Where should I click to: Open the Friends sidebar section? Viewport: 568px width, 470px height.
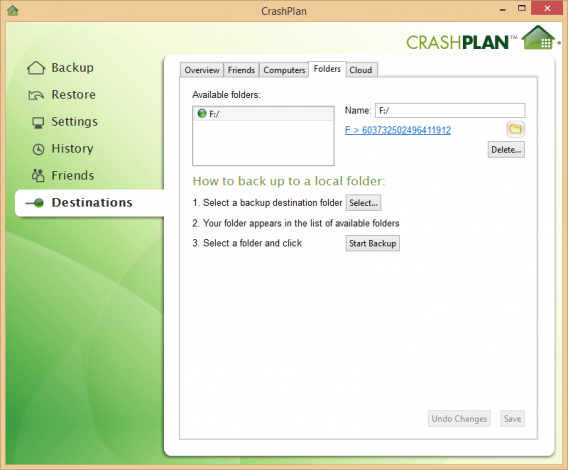pos(73,176)
